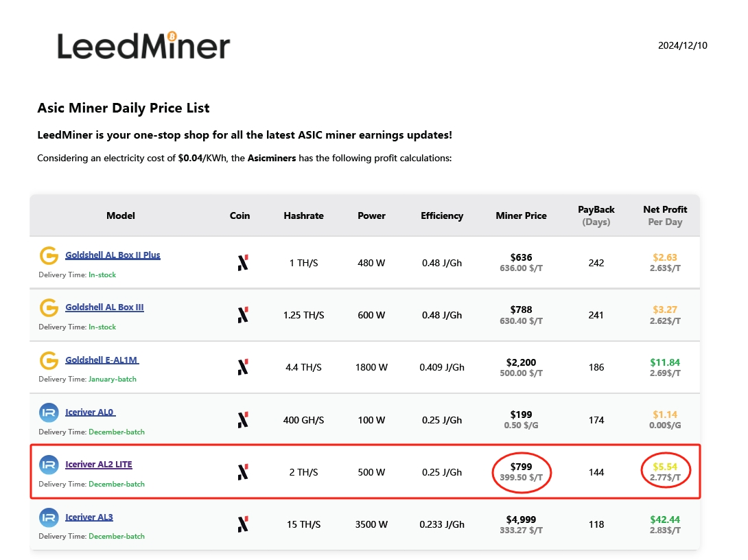Click the Iceriver logo next to AL3
This screenshot has height=560, width=748.
coord(49,517)
